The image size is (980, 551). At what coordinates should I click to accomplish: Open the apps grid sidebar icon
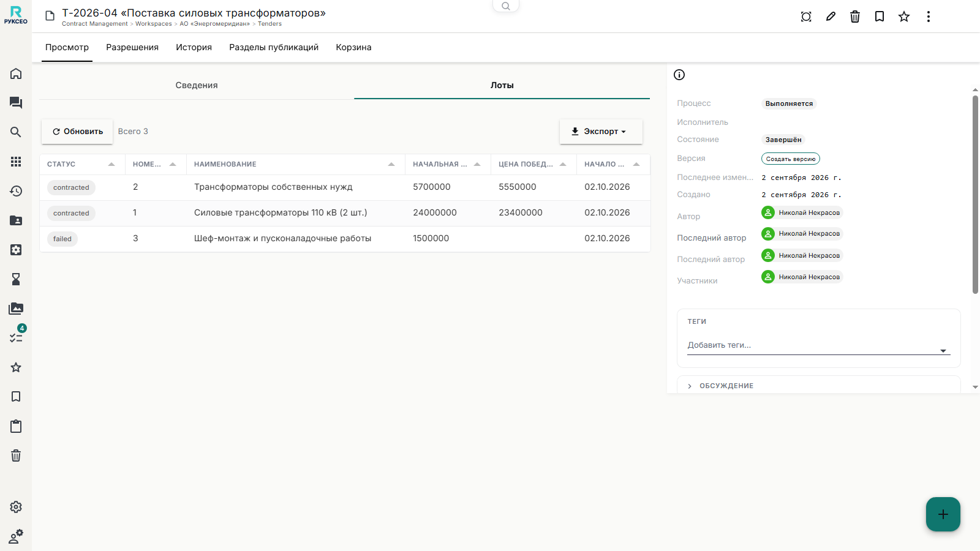tap(16, 162)
